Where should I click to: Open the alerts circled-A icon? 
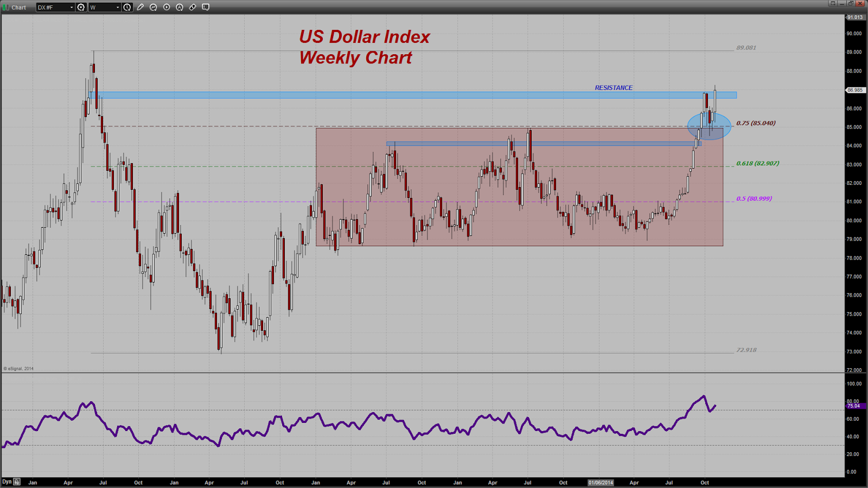pyautogui.click(x=180, y=7)
